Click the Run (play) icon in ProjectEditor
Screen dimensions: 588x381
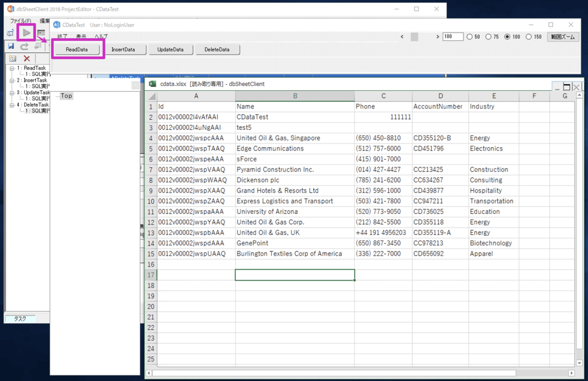click(26, 33)
